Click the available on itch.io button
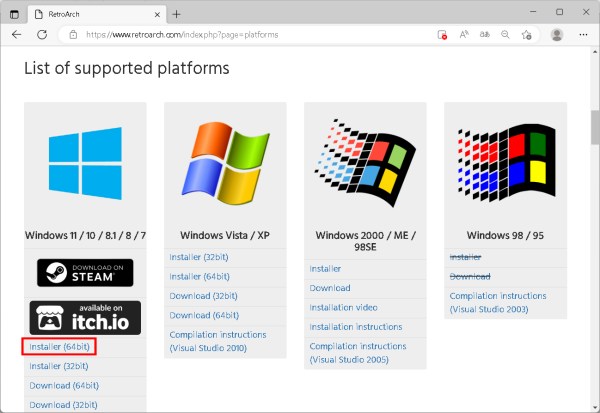This screenshot has height=413, width=600. (85, 317)
